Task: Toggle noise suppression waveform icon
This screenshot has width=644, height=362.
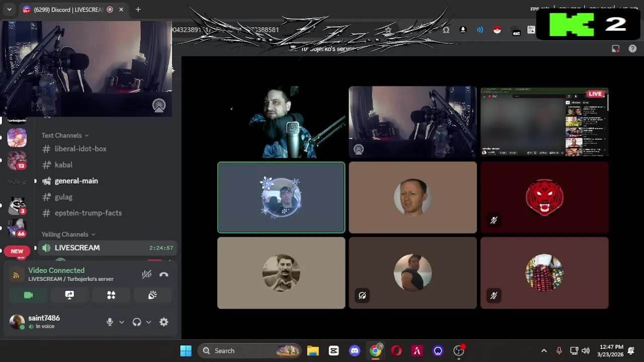Action: [x=146, y=275]
